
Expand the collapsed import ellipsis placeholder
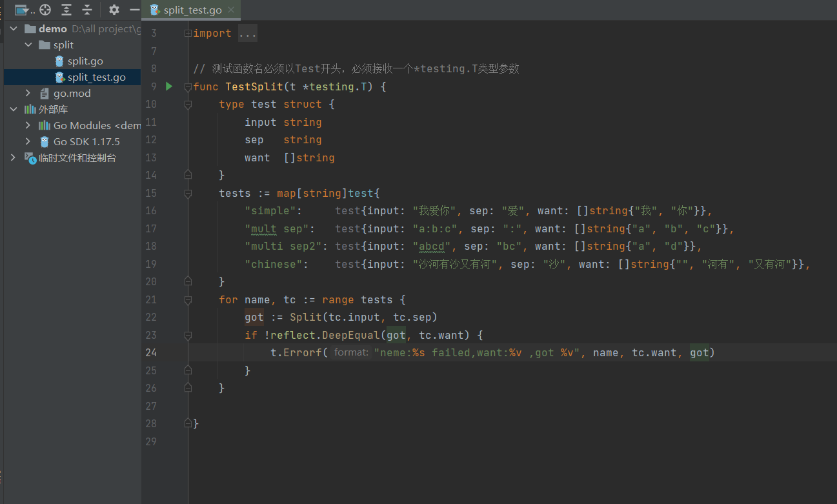248,34
